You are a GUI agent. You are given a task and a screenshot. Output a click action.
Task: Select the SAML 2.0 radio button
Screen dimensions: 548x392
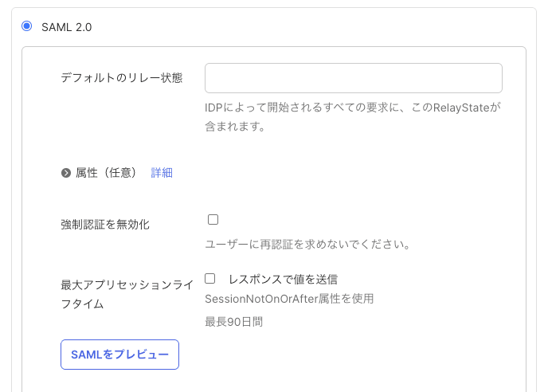27,26
